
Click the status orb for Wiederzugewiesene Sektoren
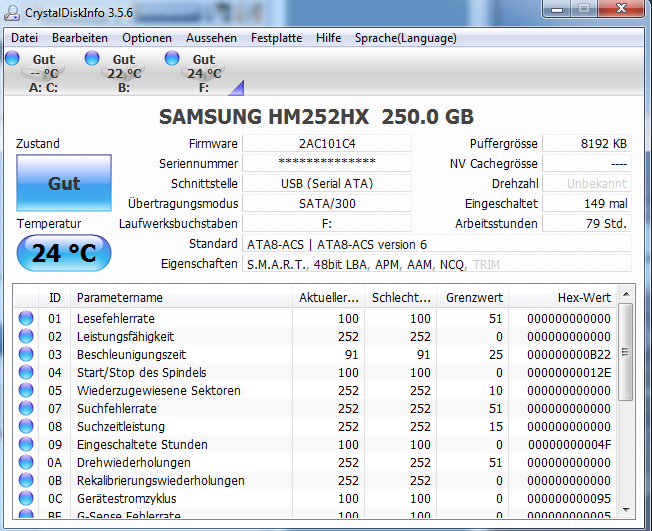[x=26, y=390]
